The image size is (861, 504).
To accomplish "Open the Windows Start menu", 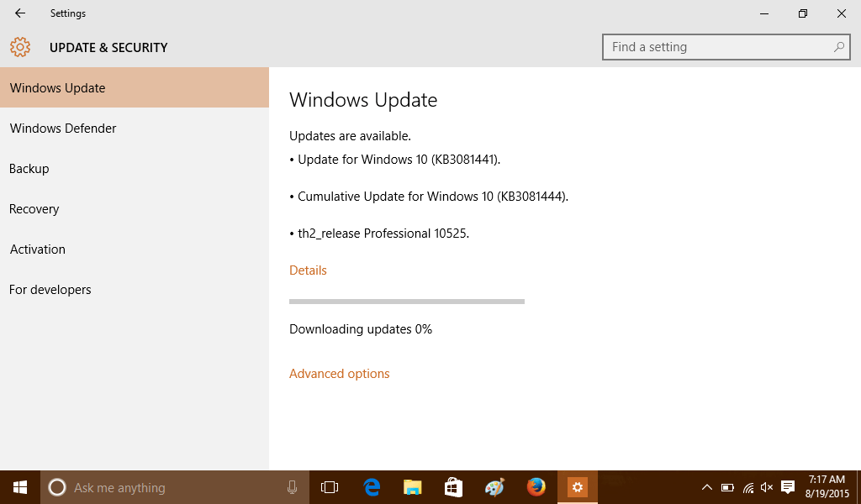I will 20,487.
